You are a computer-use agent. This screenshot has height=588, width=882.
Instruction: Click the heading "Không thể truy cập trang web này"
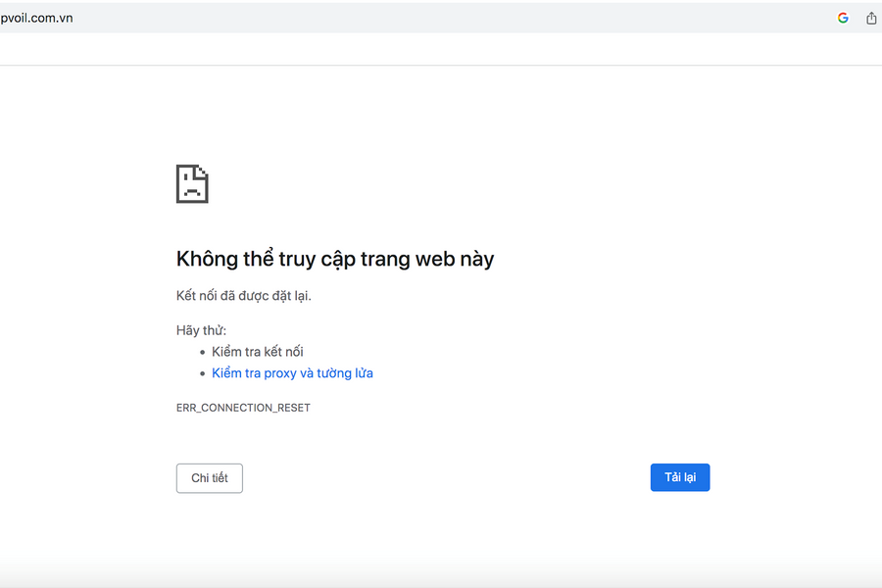pyautogui.click(x=335, y=259)
